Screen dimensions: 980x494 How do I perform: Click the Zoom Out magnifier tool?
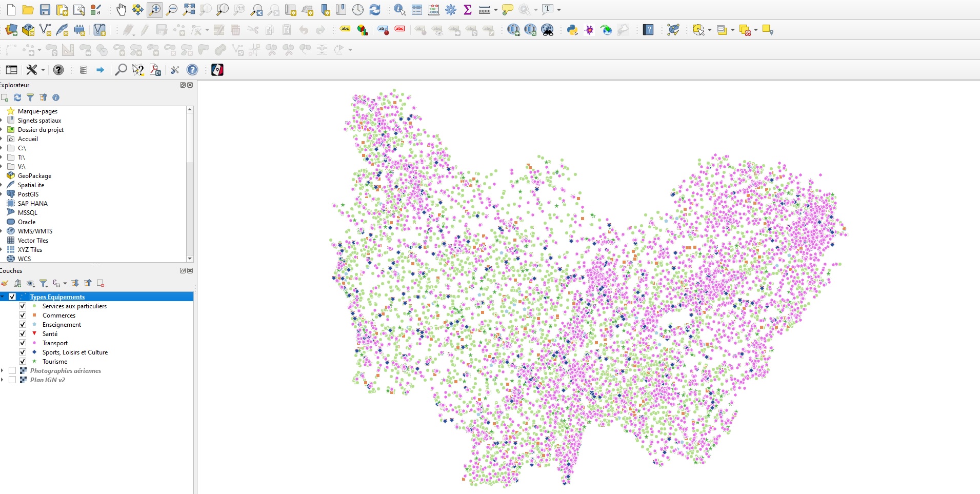172,10
